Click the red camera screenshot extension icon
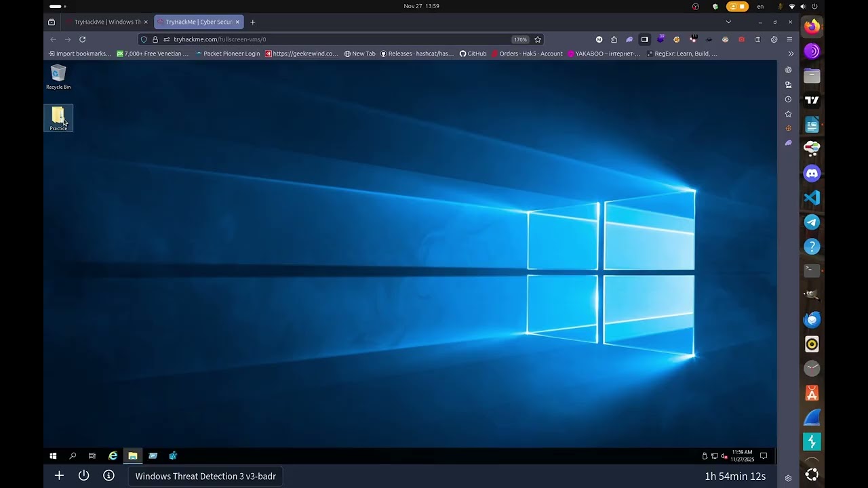The width and height of the screenshot is (868, 488). pyautogui.click(x=741, y=39)
